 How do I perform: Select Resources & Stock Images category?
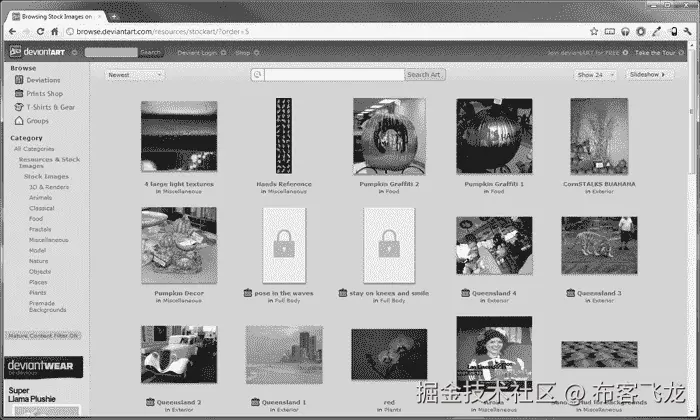49,162
